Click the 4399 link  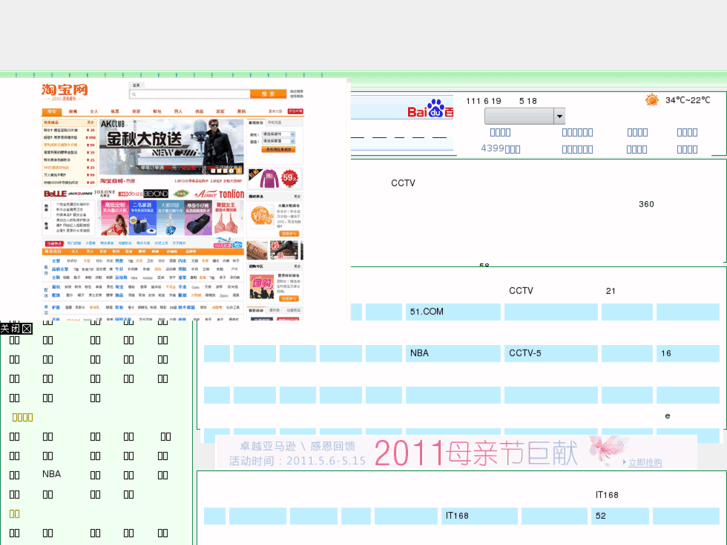(x=500, y=149)
